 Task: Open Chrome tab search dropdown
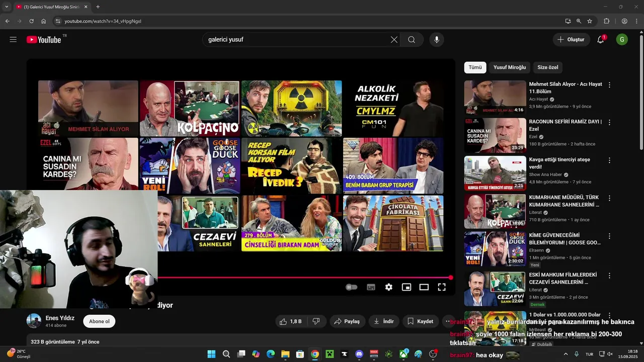7,7
